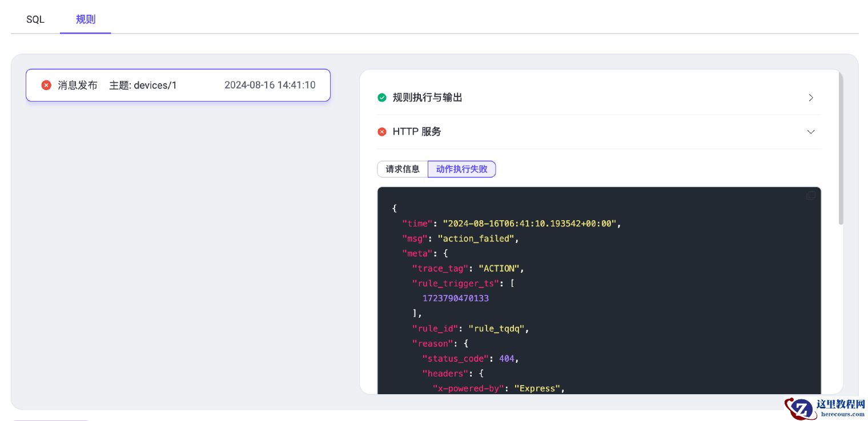This screenshot has width=868, height=421.
Task: Switch to the 请求信息 view
Action: 403,169
